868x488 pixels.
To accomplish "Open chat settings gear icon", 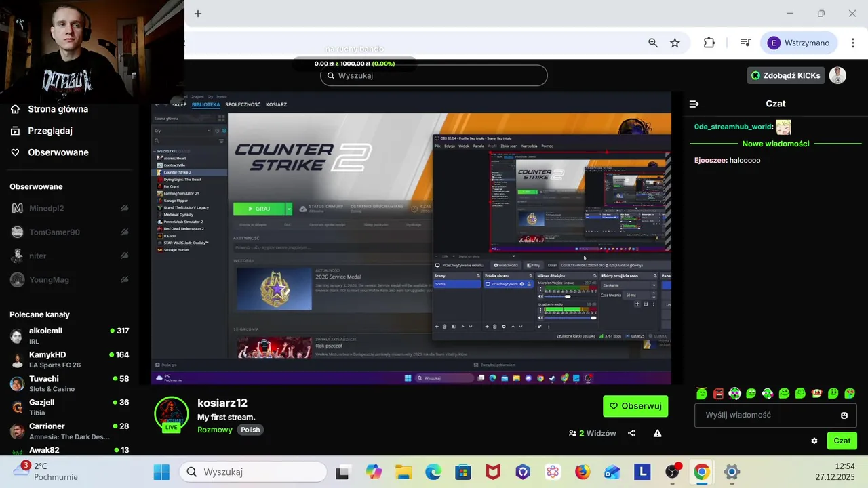I will 814,441.
